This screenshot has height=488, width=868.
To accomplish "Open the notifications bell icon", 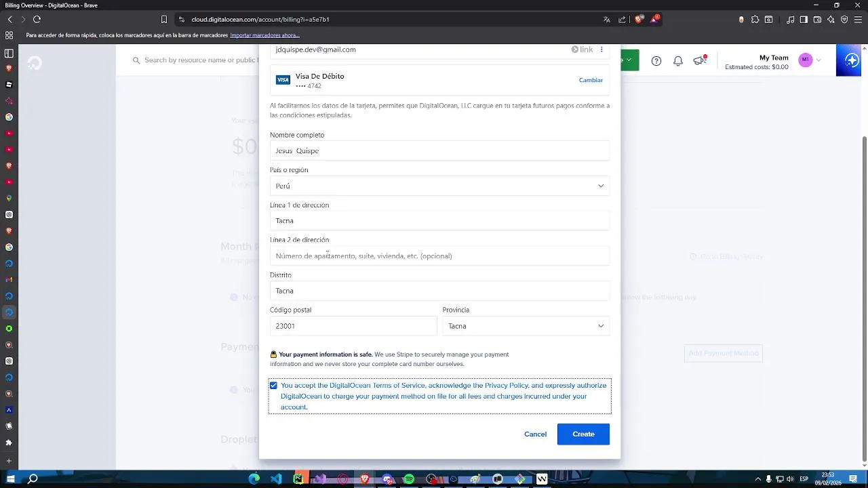I will click(x=678, y=61).
